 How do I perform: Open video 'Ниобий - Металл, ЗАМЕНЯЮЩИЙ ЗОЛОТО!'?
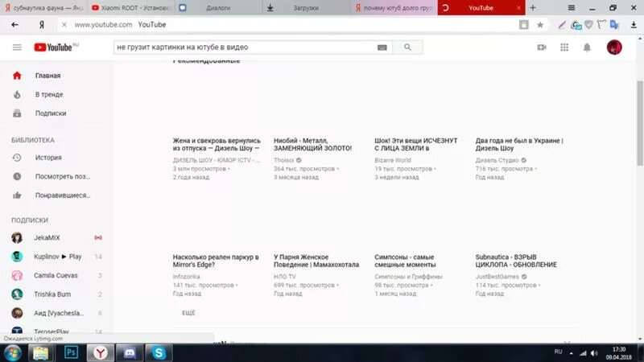(x=312, y=145)
